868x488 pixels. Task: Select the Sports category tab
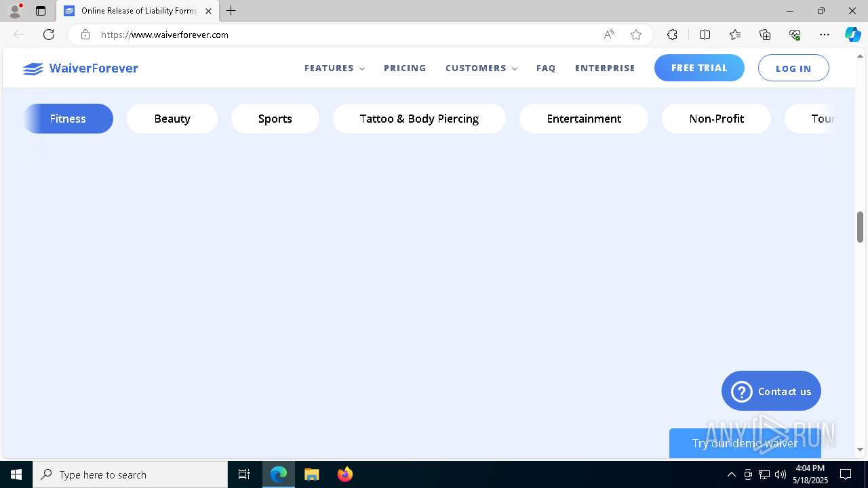tap(275, 119)
